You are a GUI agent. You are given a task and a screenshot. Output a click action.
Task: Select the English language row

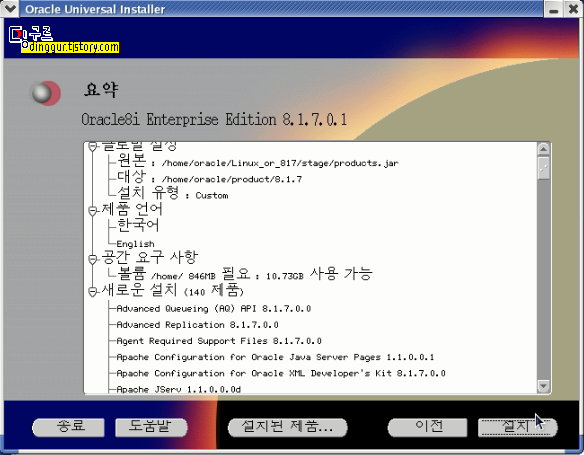point(135,244)
